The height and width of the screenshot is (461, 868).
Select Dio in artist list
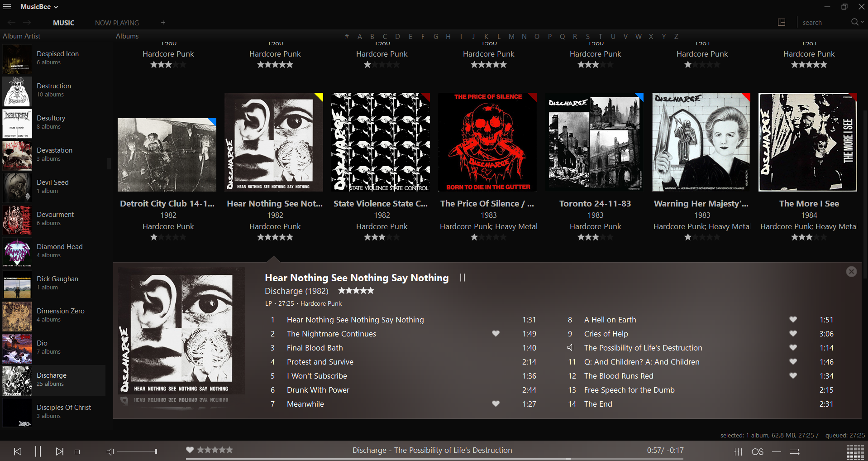point(54,348)
